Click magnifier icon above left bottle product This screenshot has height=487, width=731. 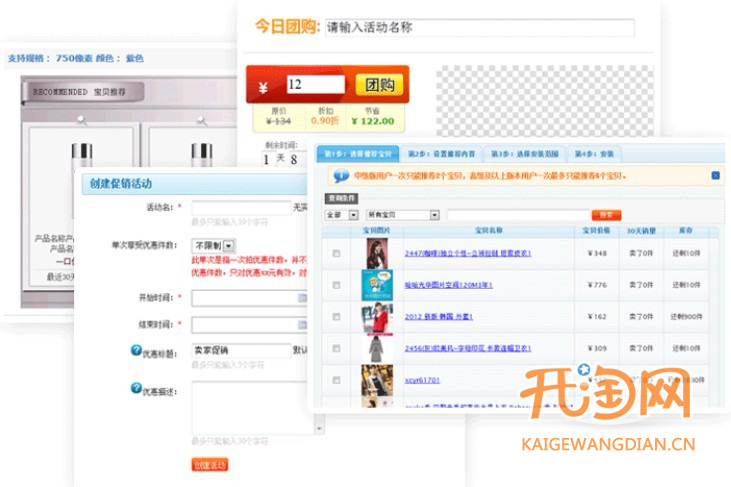[x=82, y=120]
